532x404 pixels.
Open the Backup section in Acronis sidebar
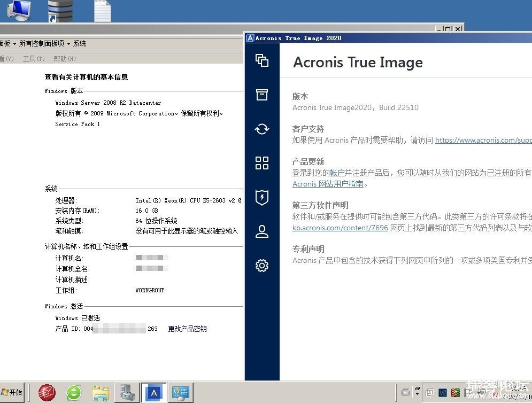pyautogui.click(x=262, y=61)
